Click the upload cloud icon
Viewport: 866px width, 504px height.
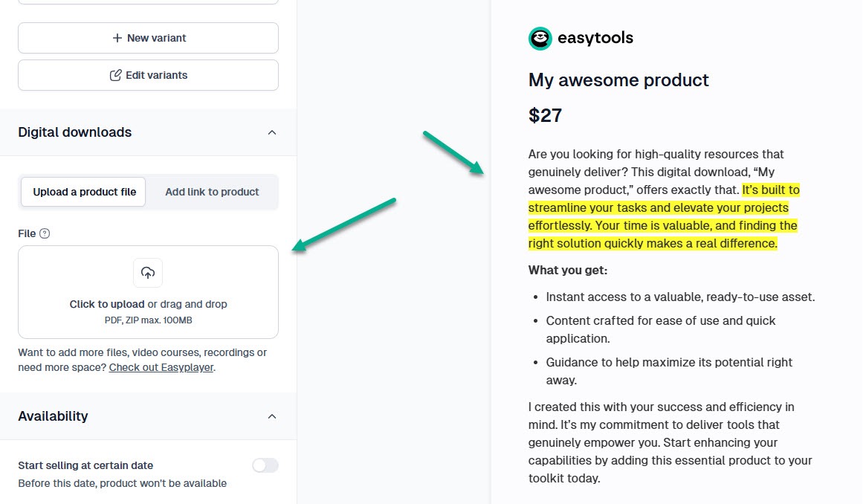(x=148, y=273)
